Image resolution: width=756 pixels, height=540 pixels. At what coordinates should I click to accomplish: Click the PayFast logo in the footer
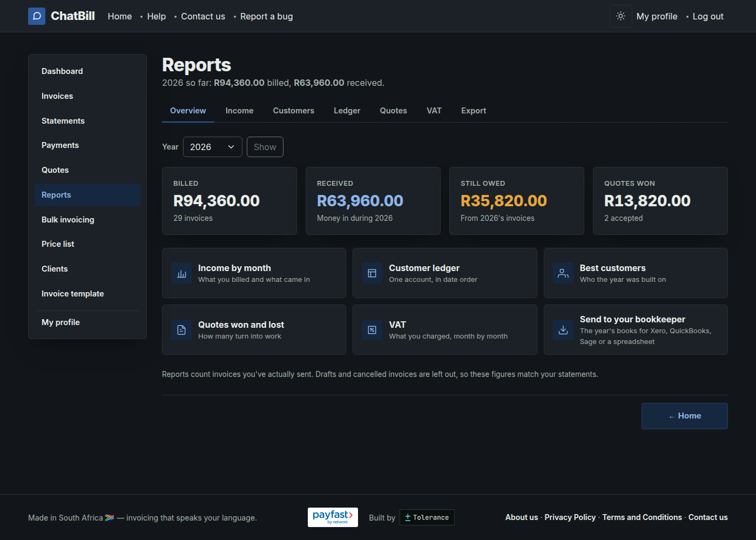click(333, 517)
